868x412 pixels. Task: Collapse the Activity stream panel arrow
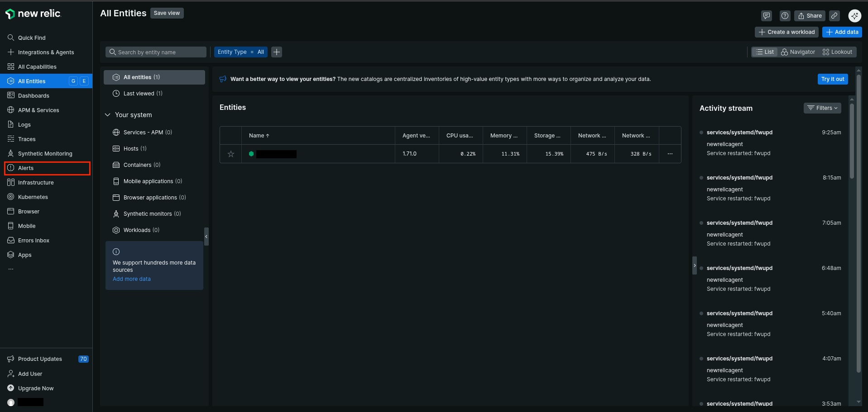pyautogui.click(x=695, y=265)
